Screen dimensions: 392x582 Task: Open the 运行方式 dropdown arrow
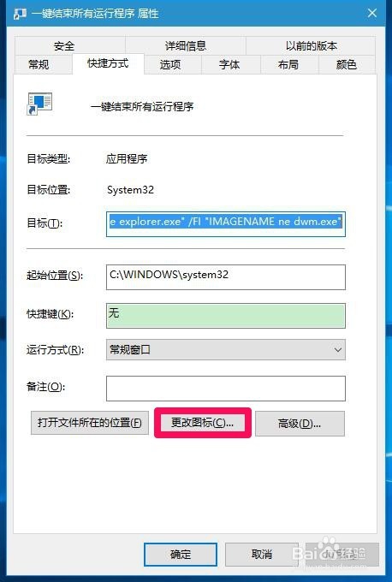pyautogui.click(x=337, y=350)
